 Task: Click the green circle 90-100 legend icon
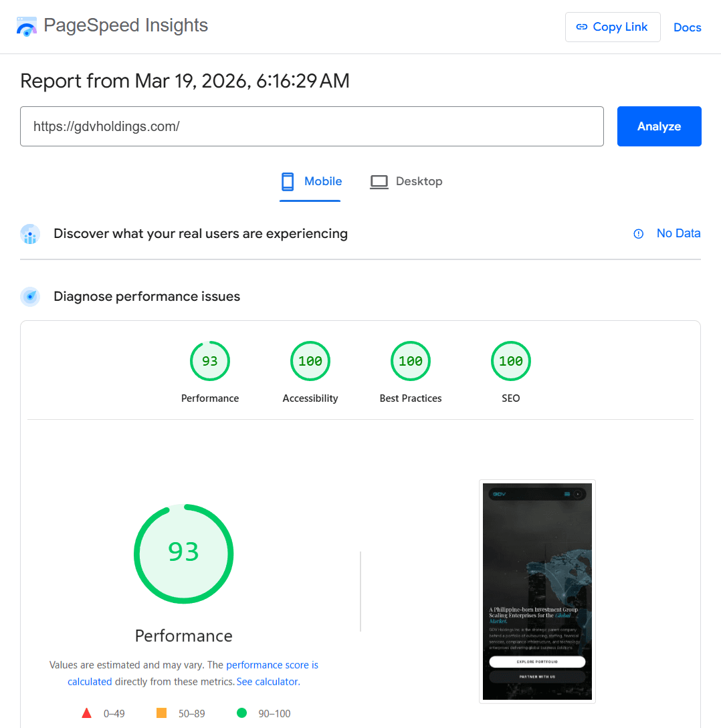(x=241, y=713)
